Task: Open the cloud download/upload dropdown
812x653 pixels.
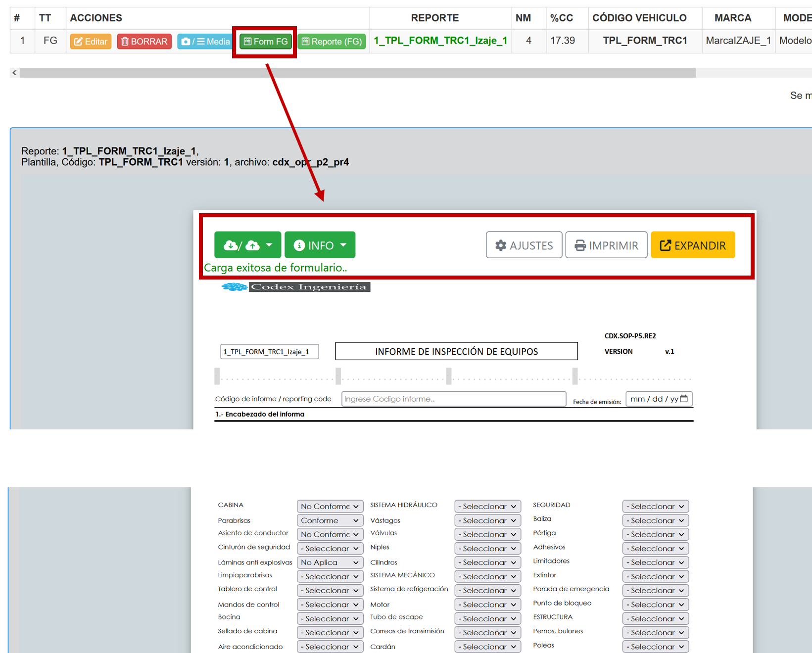Action: coord(247,245)
